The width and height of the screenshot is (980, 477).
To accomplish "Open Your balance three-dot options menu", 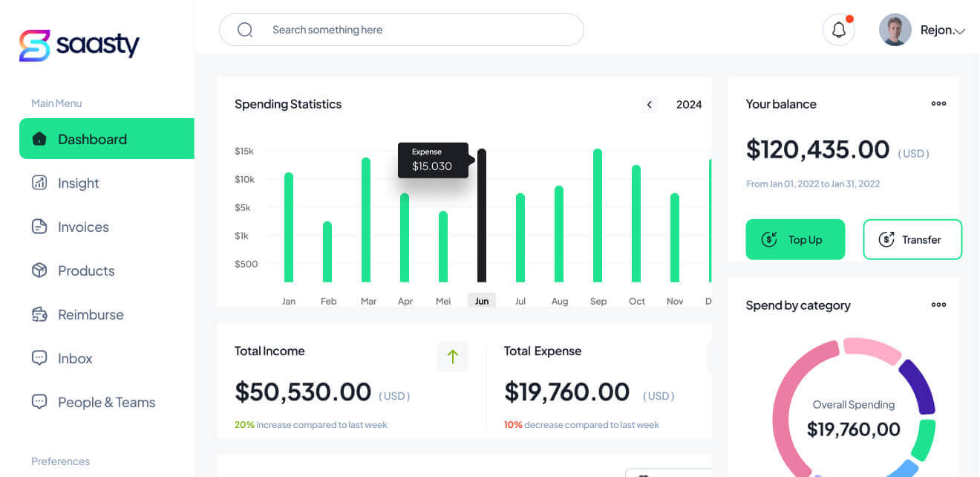I will pos(938,104).
